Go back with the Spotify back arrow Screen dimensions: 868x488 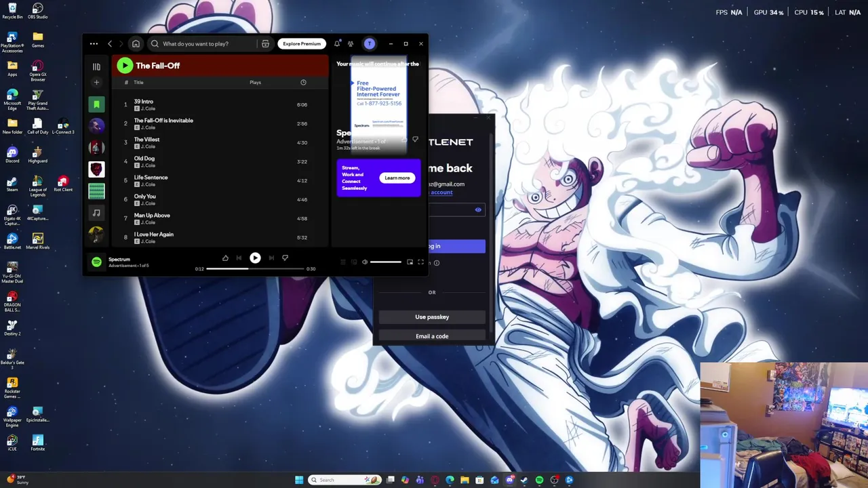(110, 43)
